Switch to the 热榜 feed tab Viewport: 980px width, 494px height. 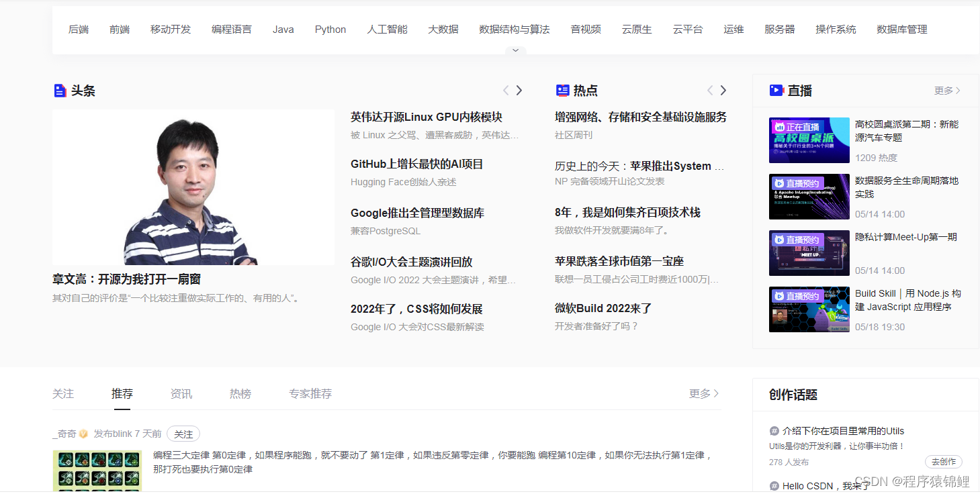point(240,393)
